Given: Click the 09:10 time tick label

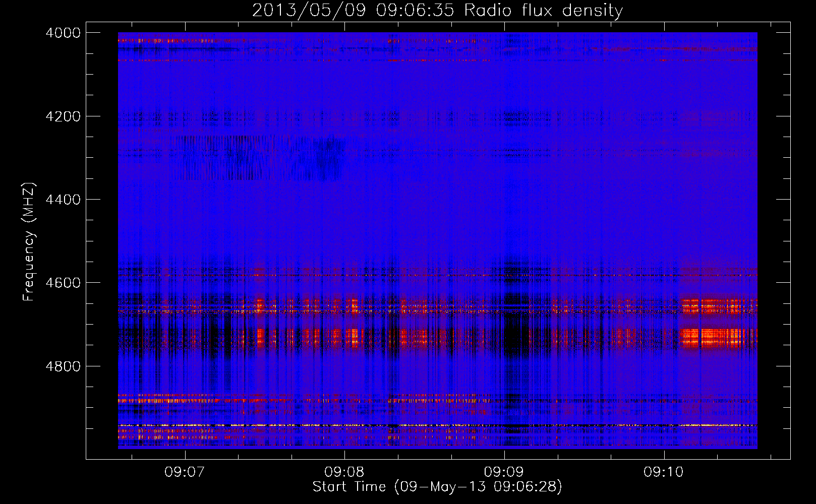Looking at the screenshot, I should pyautogui.click(x=664, y=472).
